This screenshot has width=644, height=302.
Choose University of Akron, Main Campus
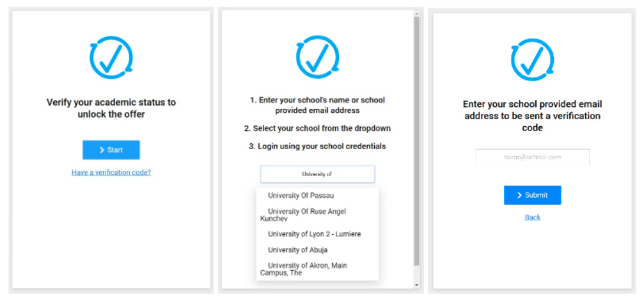tap(307, 269)
